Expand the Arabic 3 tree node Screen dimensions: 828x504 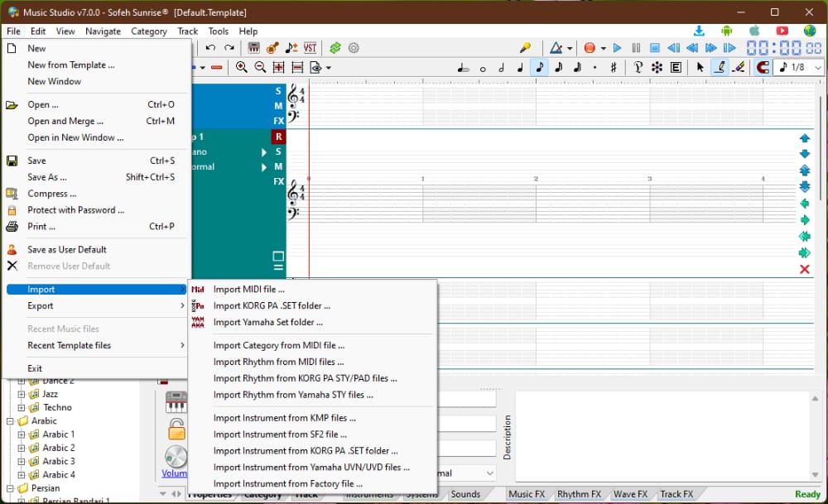click(22, 461)
